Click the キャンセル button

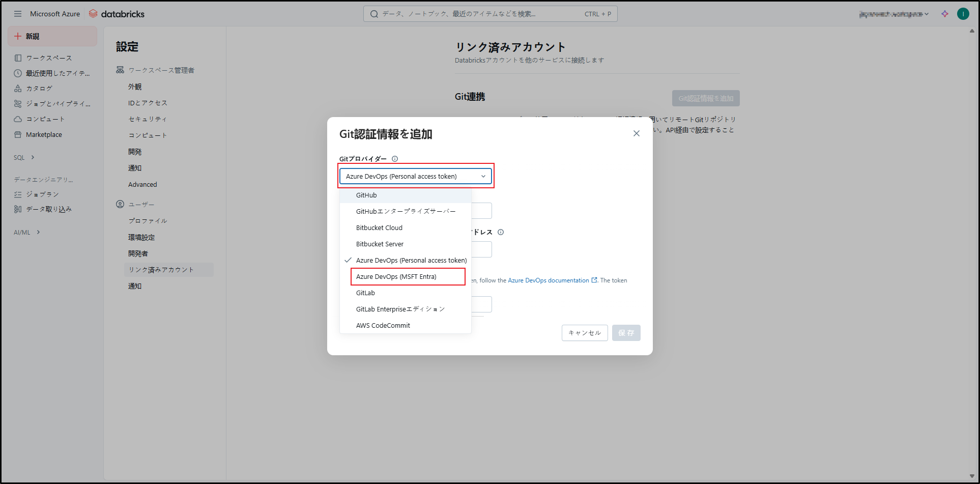(x=585, y=333)
